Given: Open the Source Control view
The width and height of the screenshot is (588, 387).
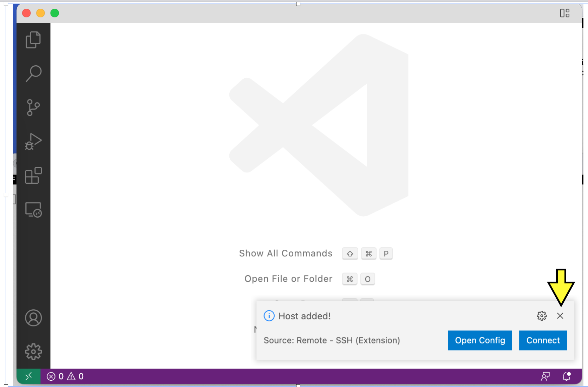Looking at the screenshot, I should click(x=33, y=107).
